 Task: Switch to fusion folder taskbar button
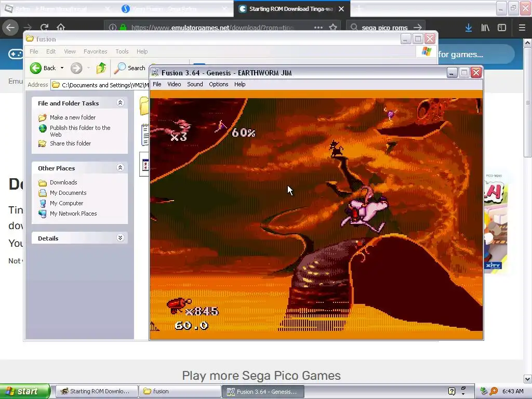[x=180, y=391]
